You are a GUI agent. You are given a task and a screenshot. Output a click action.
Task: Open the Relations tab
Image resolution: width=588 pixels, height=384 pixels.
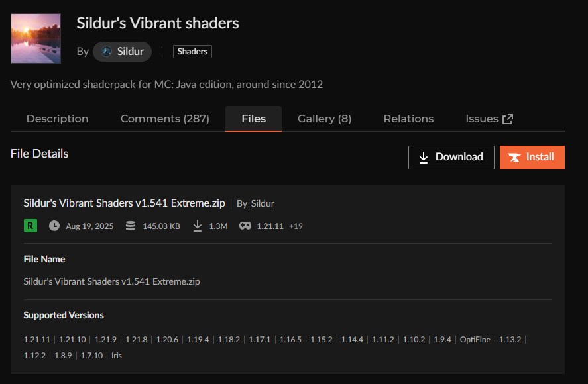[x=408, y=119]
